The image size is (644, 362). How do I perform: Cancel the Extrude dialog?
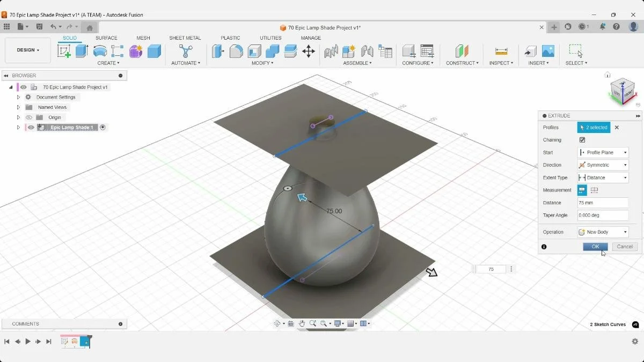625,247
